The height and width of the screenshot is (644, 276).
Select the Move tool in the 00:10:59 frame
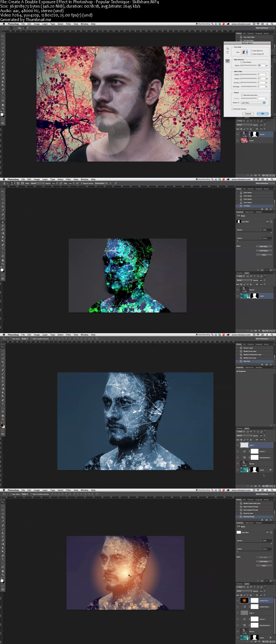click(3, 347)
